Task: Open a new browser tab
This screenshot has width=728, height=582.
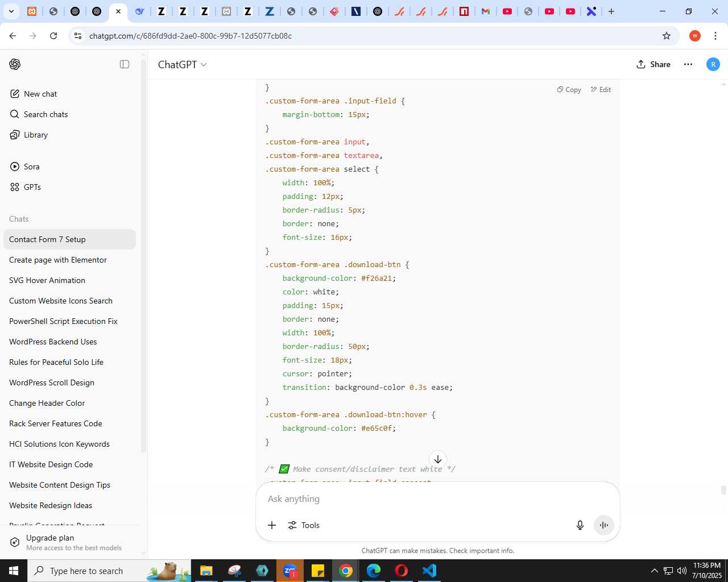Action: pyautogui.click(x=611, y=11)
